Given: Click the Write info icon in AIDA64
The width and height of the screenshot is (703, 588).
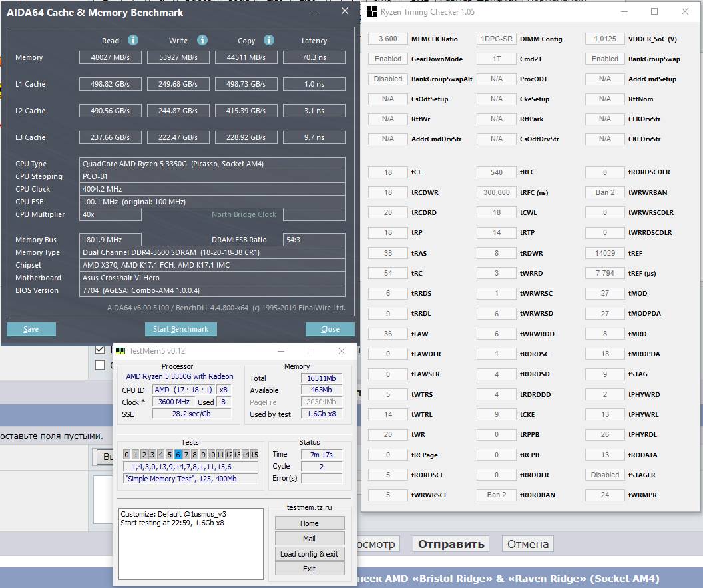Looking at the screenshot, I should 202,40.
